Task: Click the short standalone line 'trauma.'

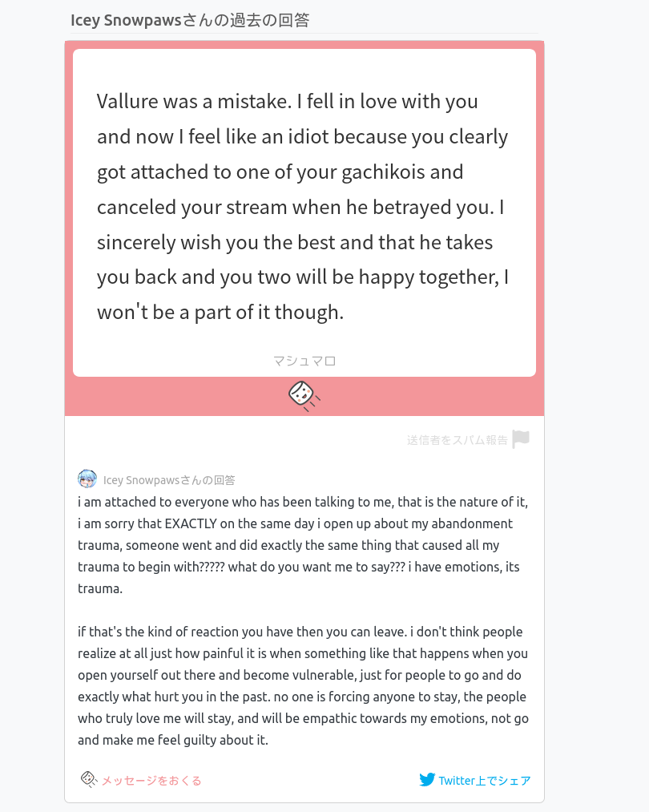Action: coord(100,588)
